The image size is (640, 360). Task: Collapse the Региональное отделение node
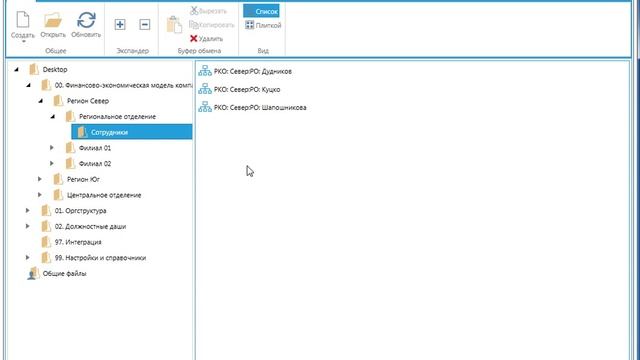[53, 117]
